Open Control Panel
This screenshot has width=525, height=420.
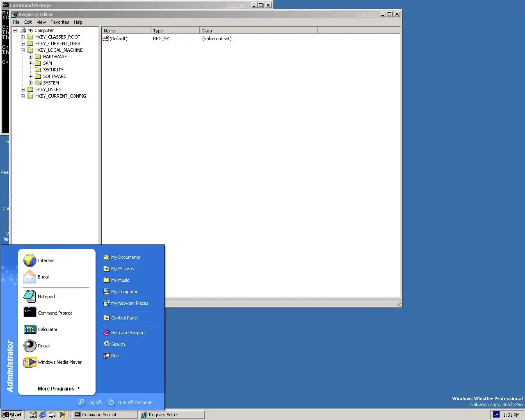pyautogui.click(x=121, y=318)
